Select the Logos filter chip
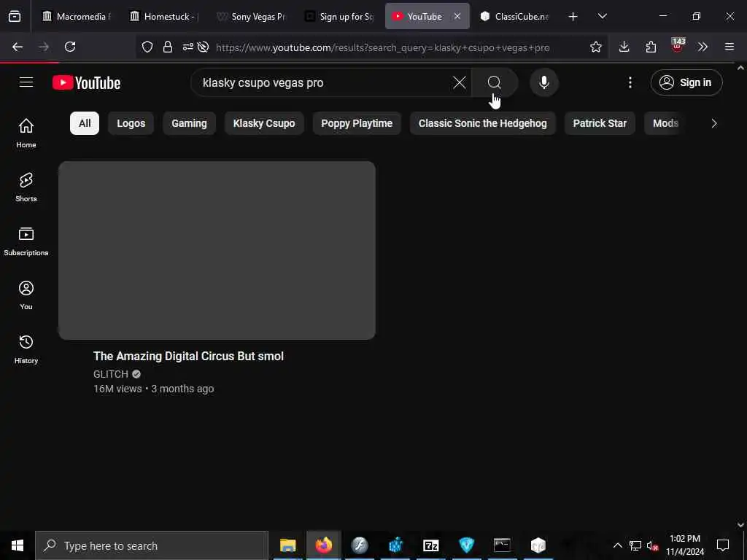This screenshot has width=747, height=560. (131, 123)
